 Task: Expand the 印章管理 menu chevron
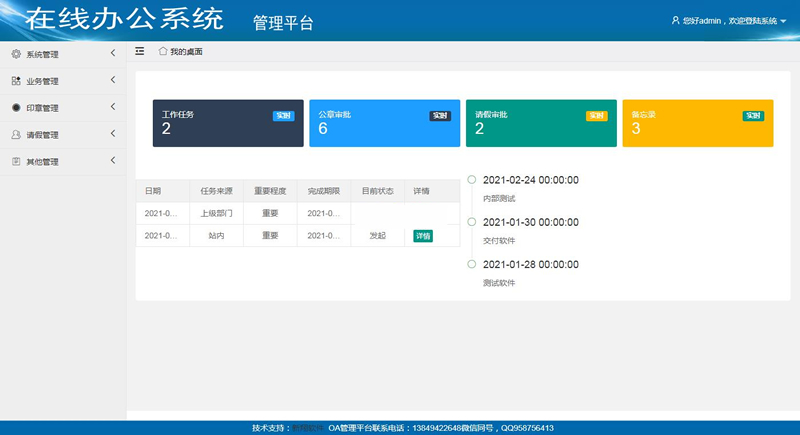coord(112,107)
